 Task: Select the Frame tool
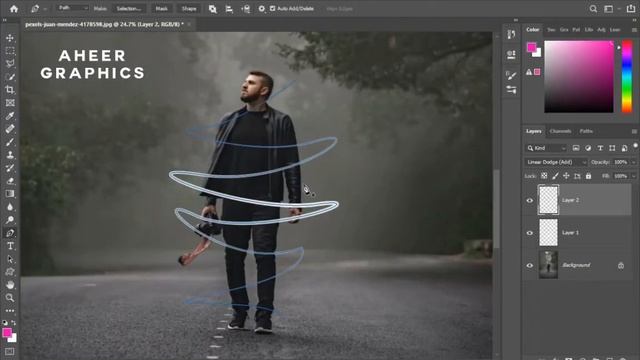(10, 103)
